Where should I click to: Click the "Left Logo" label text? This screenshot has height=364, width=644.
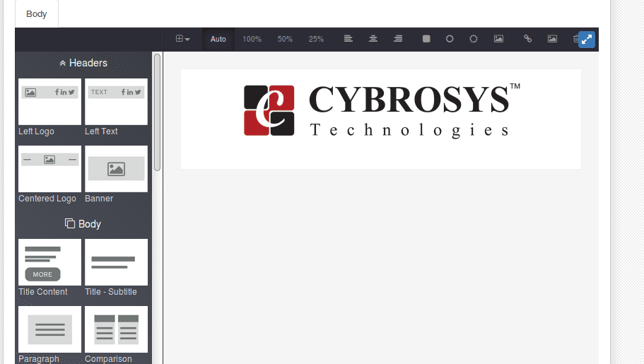click(x=36, y=131)
